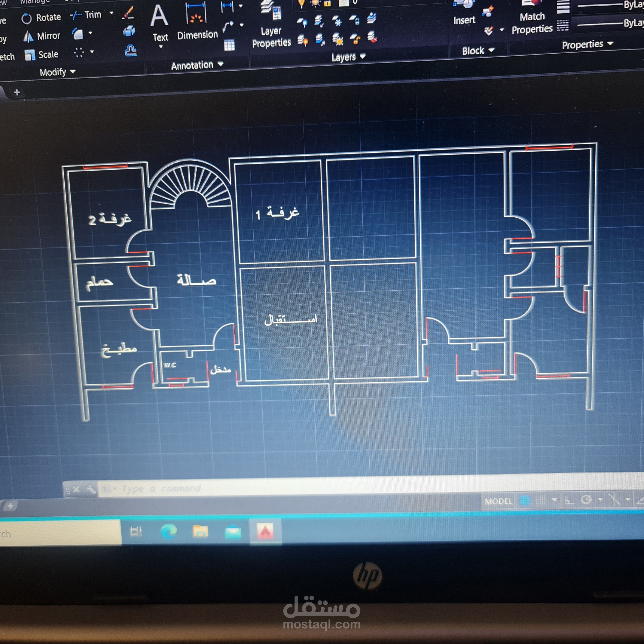This screenshot has width=644, height=644.
Task: Close the command line window
Action: point(76,489)
